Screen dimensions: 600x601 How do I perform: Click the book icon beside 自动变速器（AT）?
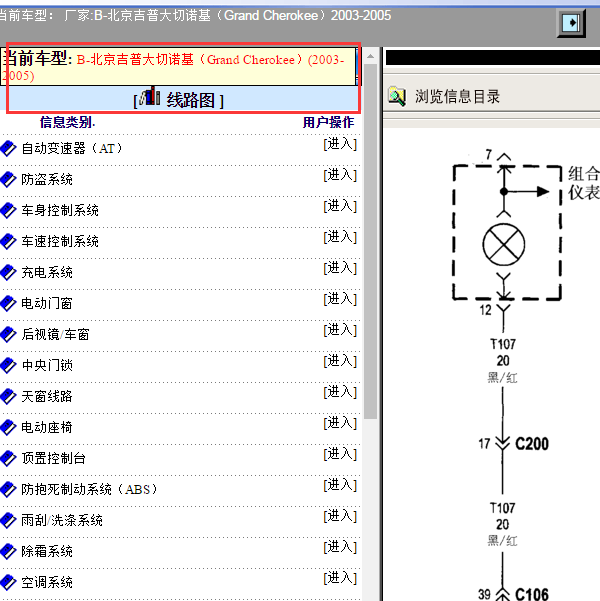(8, 149)
